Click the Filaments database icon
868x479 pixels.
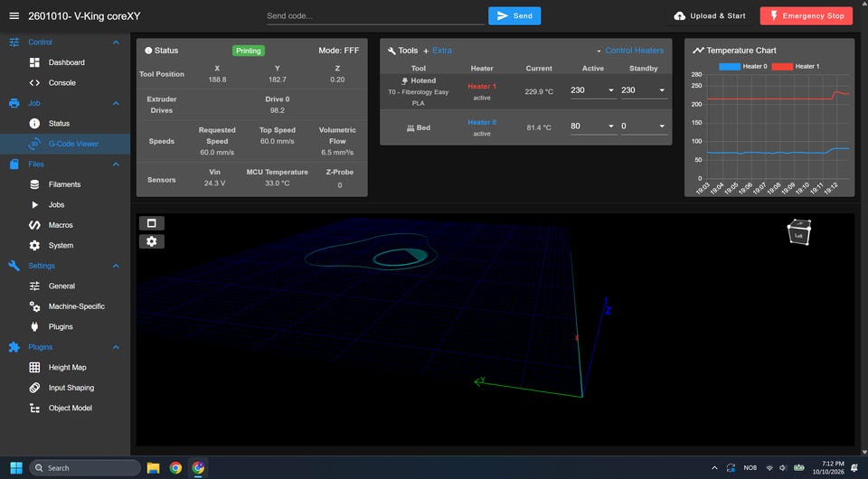click(34, 184)
